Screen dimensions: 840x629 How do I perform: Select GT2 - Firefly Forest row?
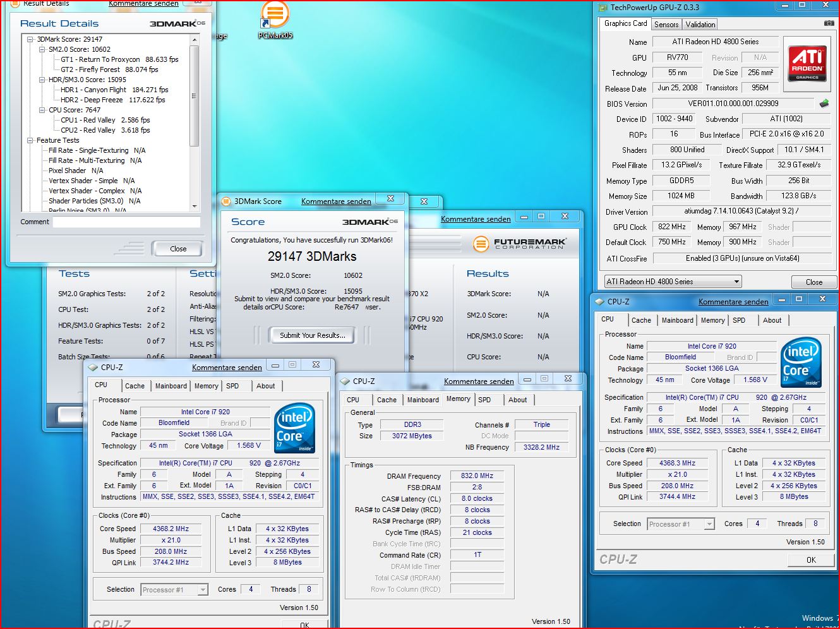pos(109,69)
